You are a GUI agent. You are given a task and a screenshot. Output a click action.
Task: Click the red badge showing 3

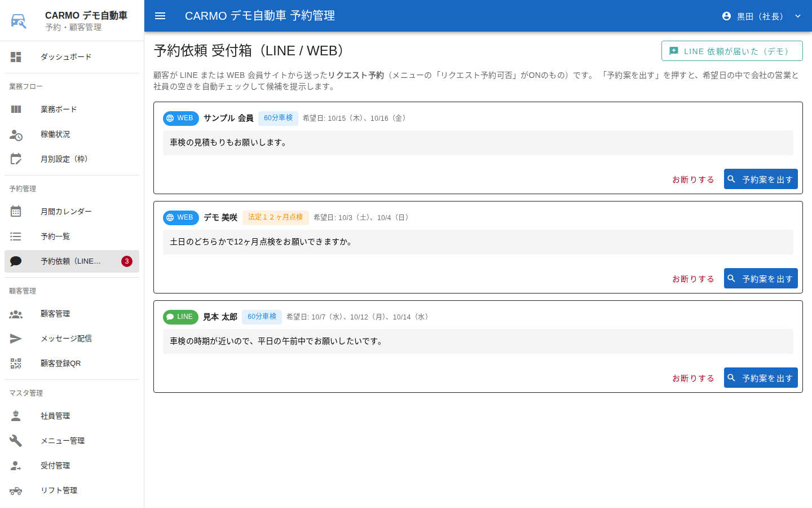[127, 261]
